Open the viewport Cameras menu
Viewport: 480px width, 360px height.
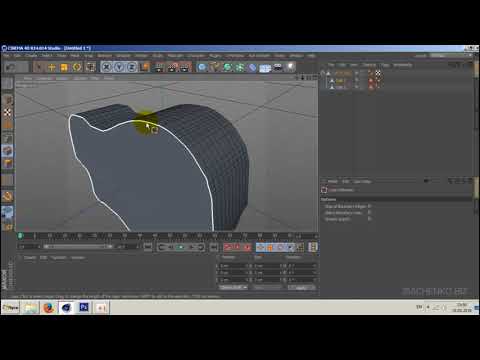click(44, 78)
